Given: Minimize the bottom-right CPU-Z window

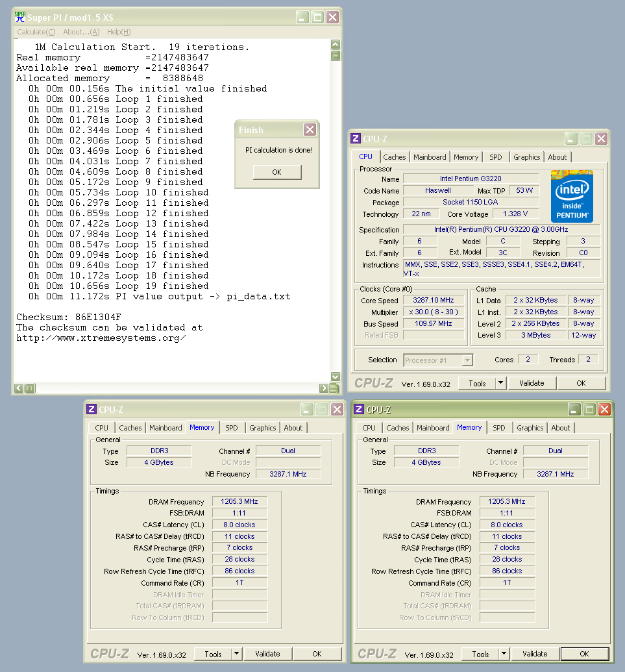Looking at the screenshot, I should (575, 410).
